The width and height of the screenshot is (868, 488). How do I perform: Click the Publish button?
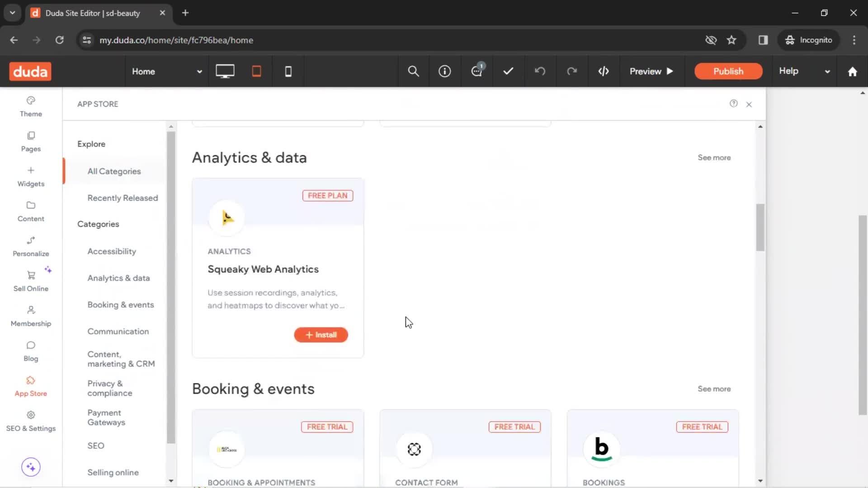pos(728,71)
